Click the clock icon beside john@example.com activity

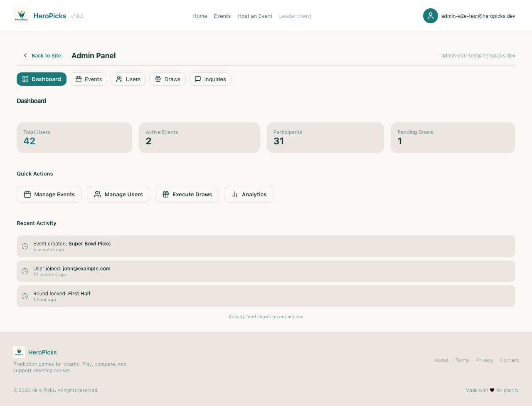coord(25,271)
